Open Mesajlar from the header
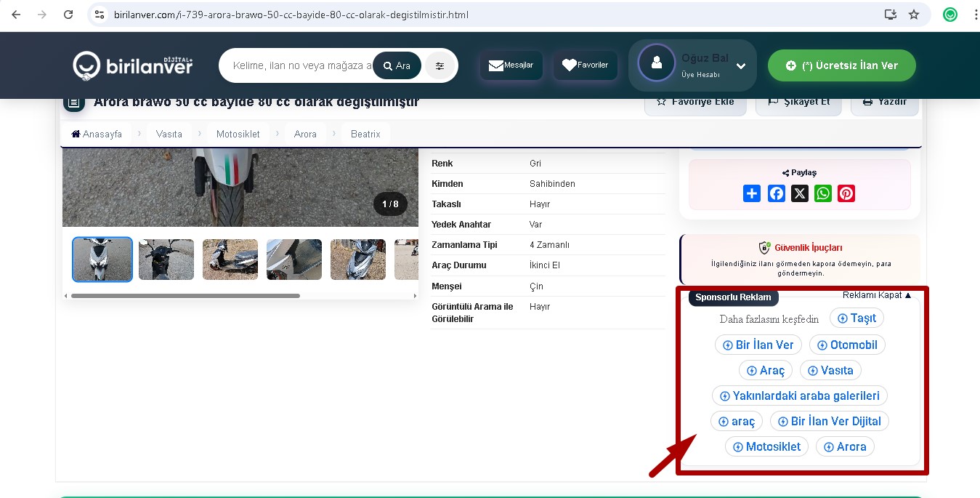Image resolution: width=980 pixels, height=498 pixels. pos(511,65)
